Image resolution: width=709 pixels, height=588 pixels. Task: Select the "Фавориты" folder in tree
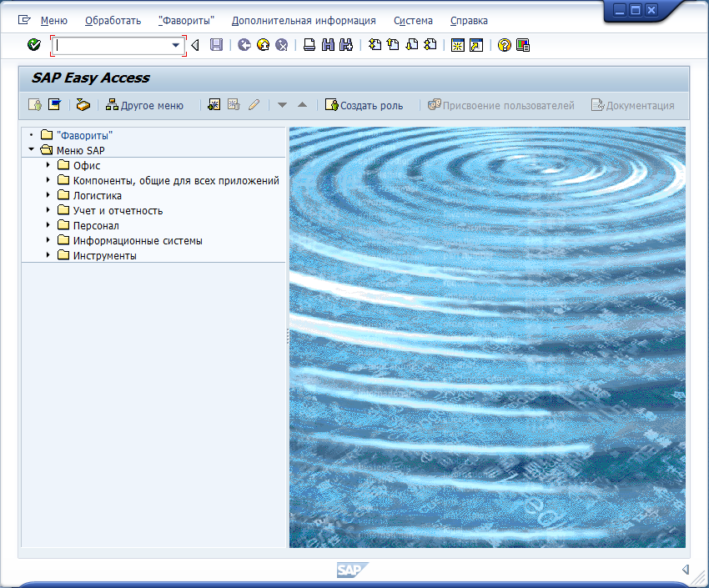click(x=84, y=135)
